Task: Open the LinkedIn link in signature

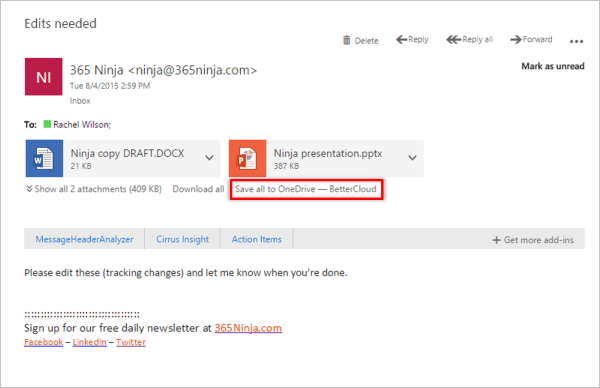Action: (90, 342)
